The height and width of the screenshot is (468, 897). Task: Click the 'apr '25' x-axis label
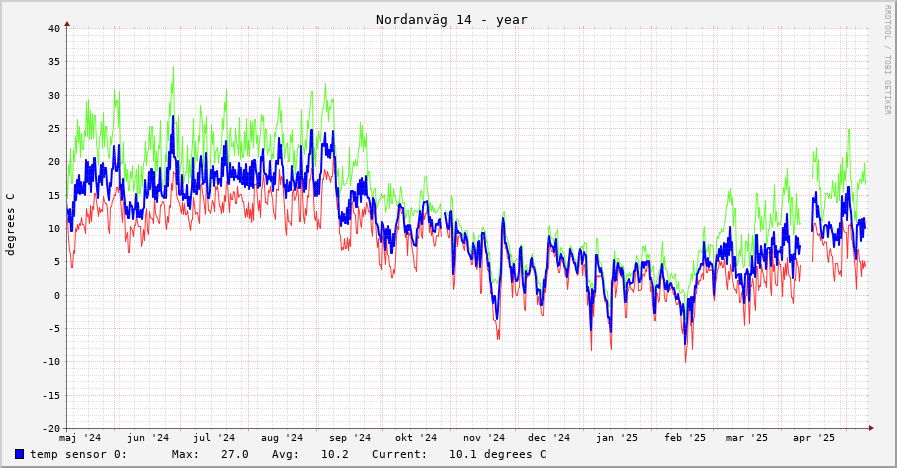814,438
